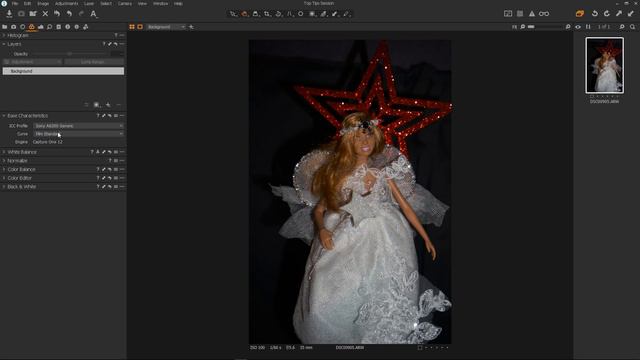Open the Background layer dropdown above viewer
The height and width of the screenshot is (360, 640).
point(166,27)
